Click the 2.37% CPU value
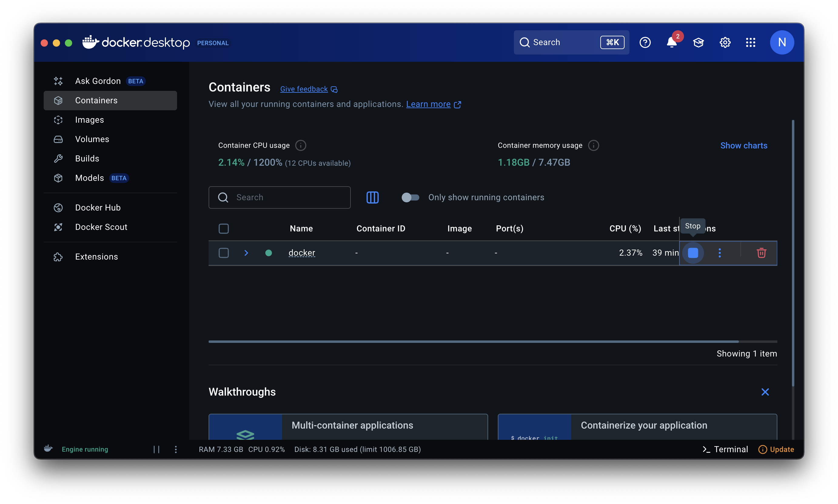The width and height of the screenshot is (838, 504). [630, 253]
